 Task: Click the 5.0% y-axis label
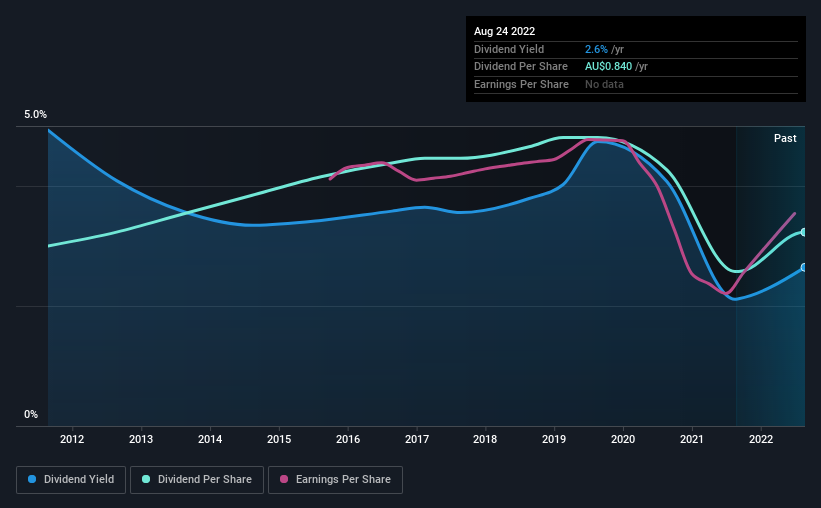pyautogui.click(x=35, y=116)
